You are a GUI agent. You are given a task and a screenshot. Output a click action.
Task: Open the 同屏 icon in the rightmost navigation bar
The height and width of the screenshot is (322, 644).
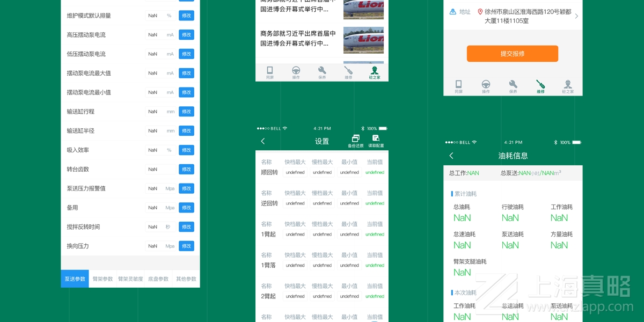(458, 84)
